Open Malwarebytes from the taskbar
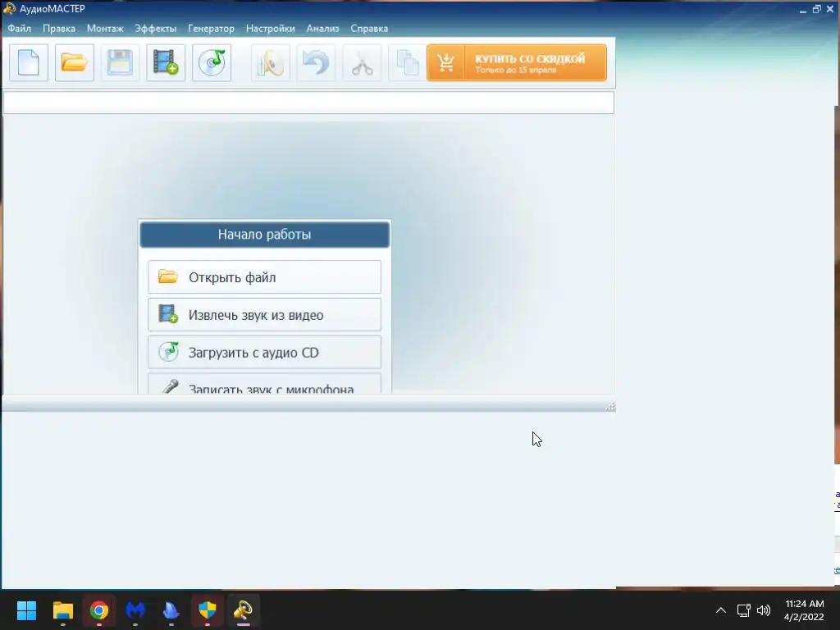840x630 pixels. (x=135, y=610)
